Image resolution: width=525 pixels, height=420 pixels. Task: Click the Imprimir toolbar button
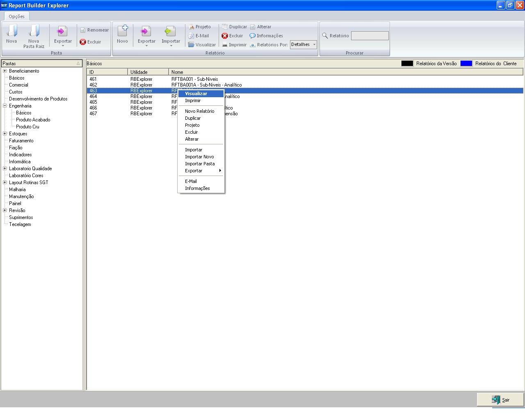[234, 45]
